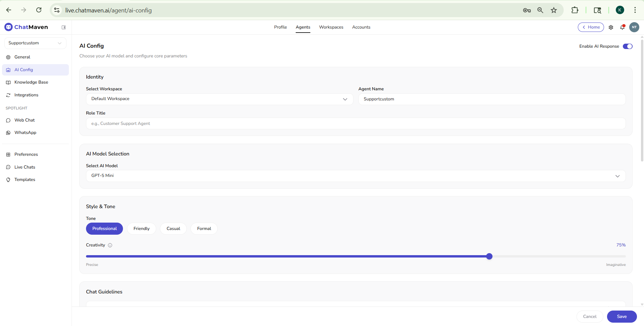Open the Templates section

[25, 180]
